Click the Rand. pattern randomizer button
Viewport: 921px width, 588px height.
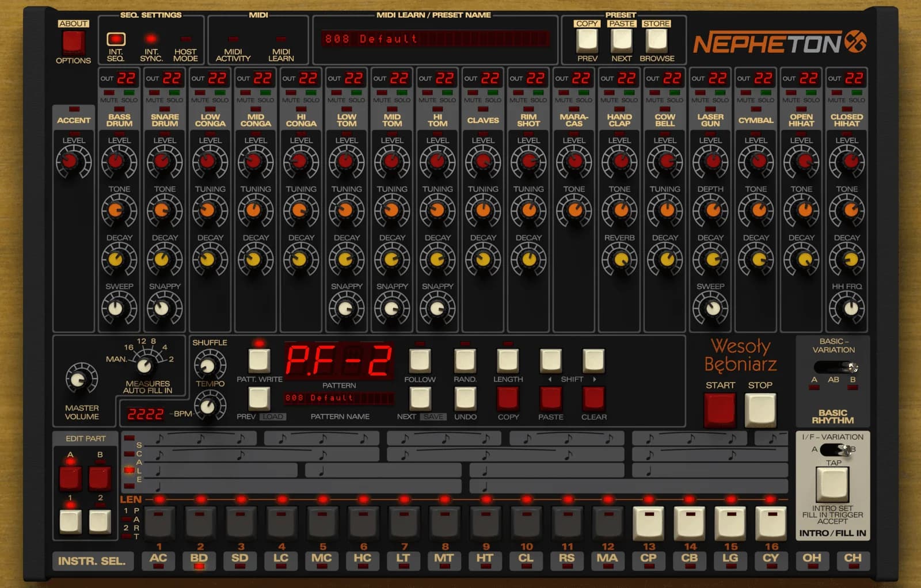click(465, 361)
